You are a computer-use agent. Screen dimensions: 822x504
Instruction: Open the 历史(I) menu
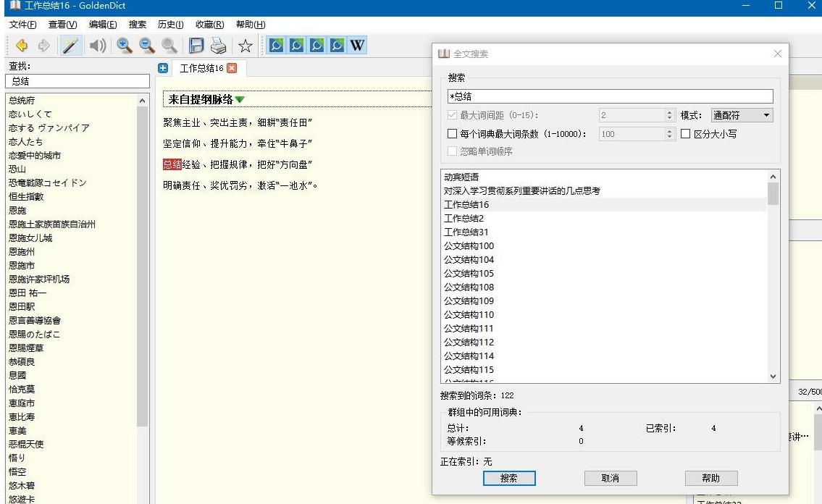pyautogui.click(x=170, y=25)
